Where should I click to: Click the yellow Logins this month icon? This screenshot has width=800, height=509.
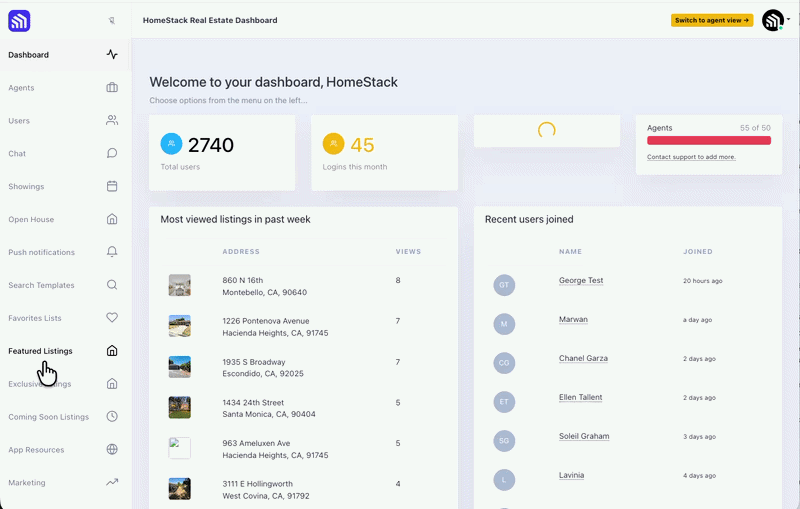tap(334, 144)
